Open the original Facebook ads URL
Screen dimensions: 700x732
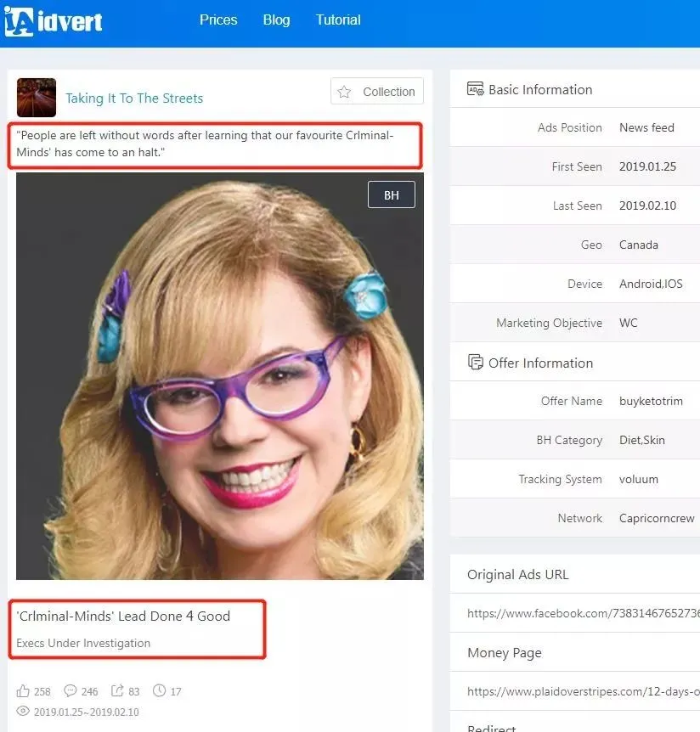click(x=584, y=613)
